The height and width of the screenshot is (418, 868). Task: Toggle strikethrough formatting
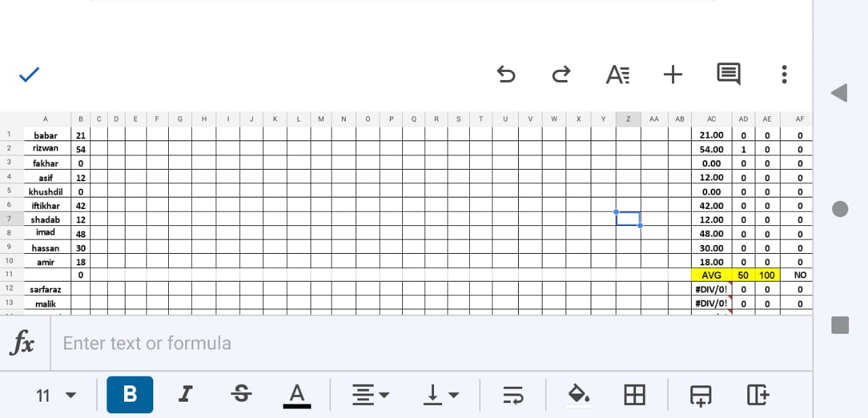coord(241,394)
